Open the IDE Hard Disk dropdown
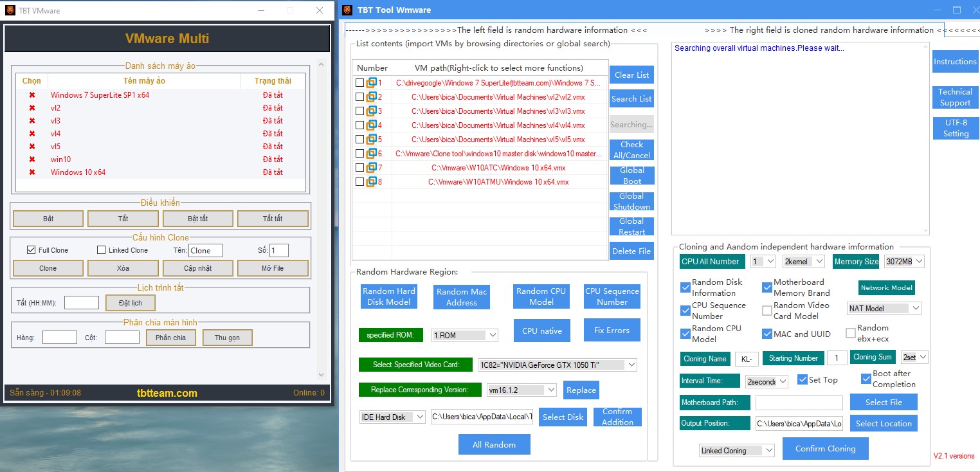 [x=393, y=417]
